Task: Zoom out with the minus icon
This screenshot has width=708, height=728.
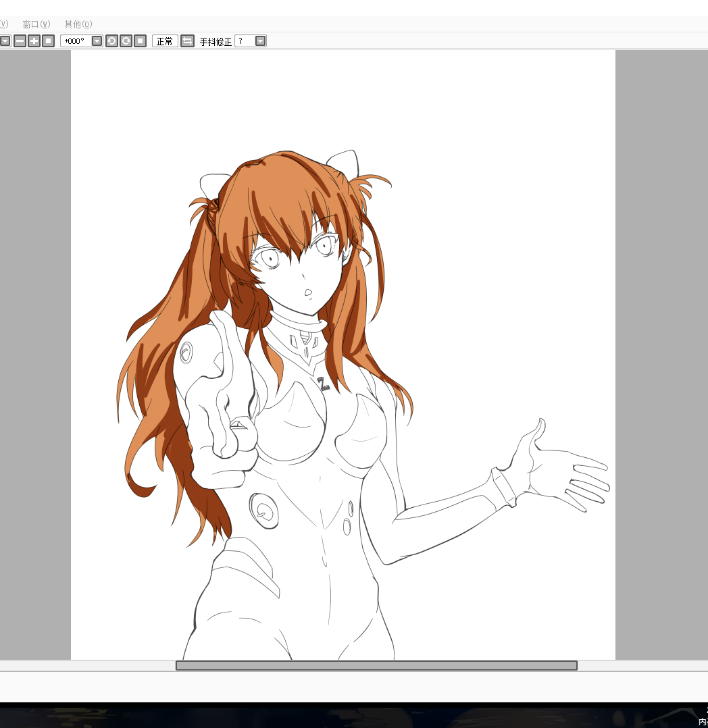Action: [20, 41]
